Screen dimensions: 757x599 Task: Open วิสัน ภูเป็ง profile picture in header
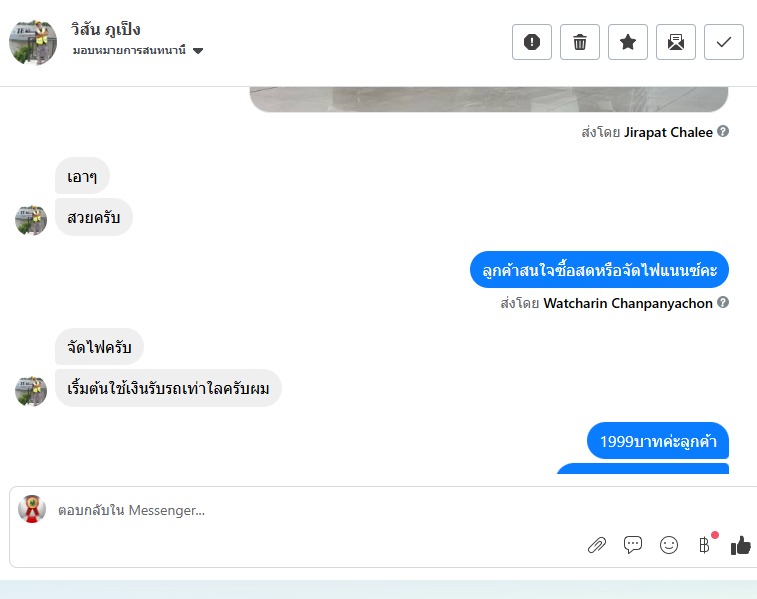pos(33,42)
